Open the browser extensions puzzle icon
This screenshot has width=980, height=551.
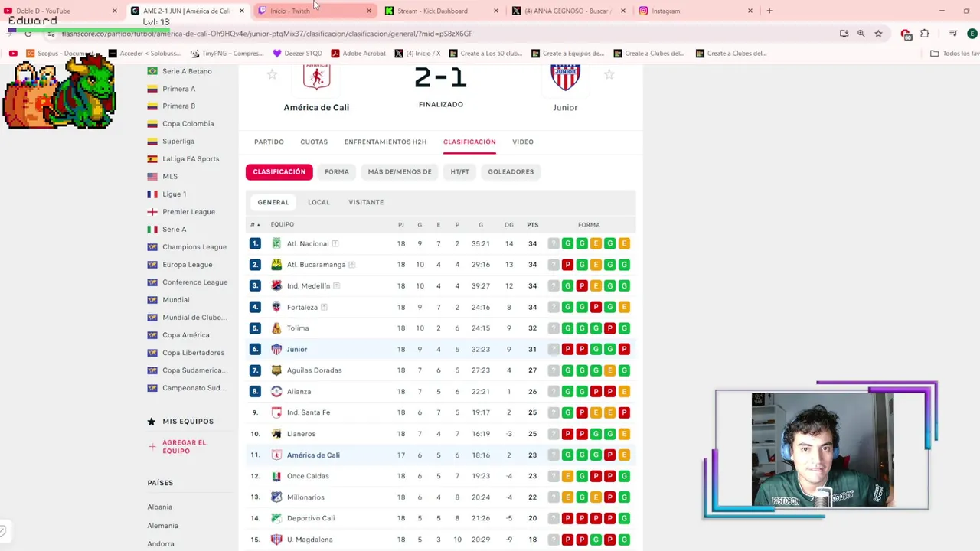pos(925,34)
